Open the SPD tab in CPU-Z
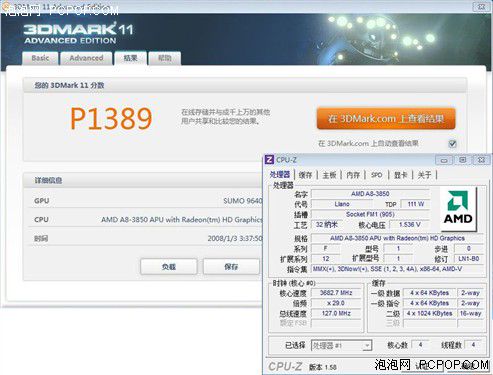Viewport: 493px width, 375px height. coord(377,175)
